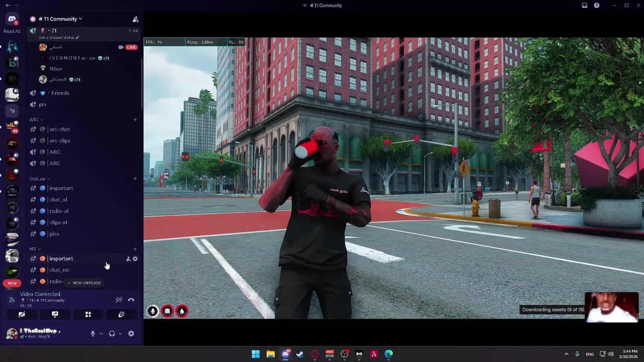Collapse the OutLaw category
Screen dimensions: 644x362
(39, 178)
